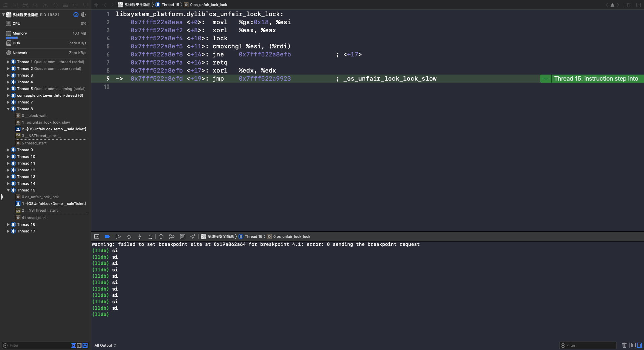Open the Find navigator magnifier icon
644x350 pixels.
point(35,5)
